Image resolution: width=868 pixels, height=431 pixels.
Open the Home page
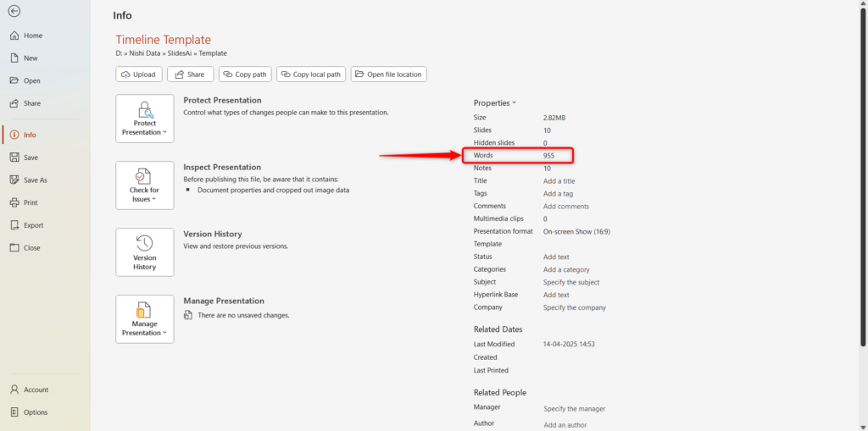pyautogui.click(x=32, y=36)
